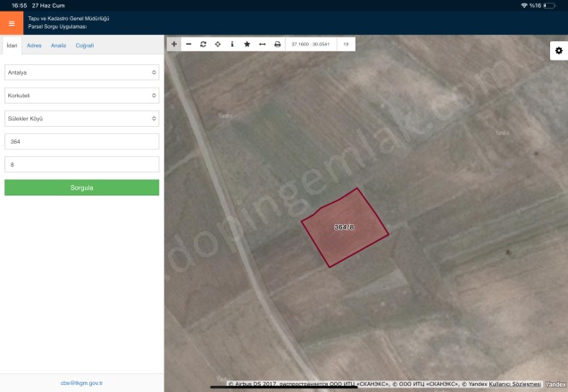
Task: Zoom out with the minus icon
Action: point(188,44)
